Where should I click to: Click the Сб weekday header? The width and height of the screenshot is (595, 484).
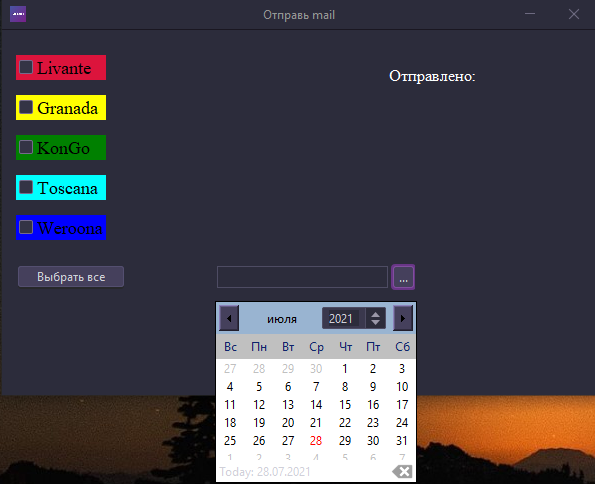[x=402, y=347]
